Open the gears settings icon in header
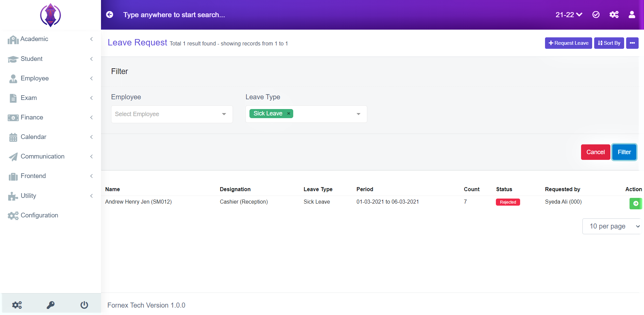This screenshot has width=644, height=315. tap(614, 14)
